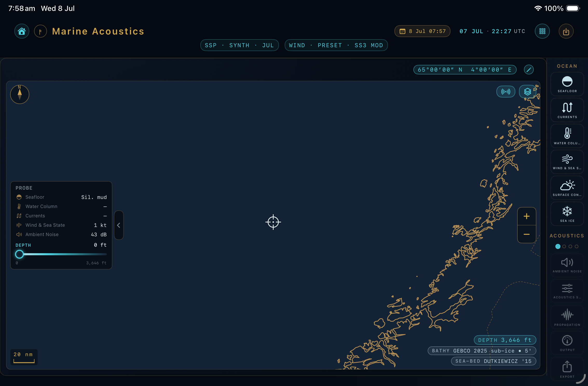Open the Seafloor panel

tap(567, 84)
